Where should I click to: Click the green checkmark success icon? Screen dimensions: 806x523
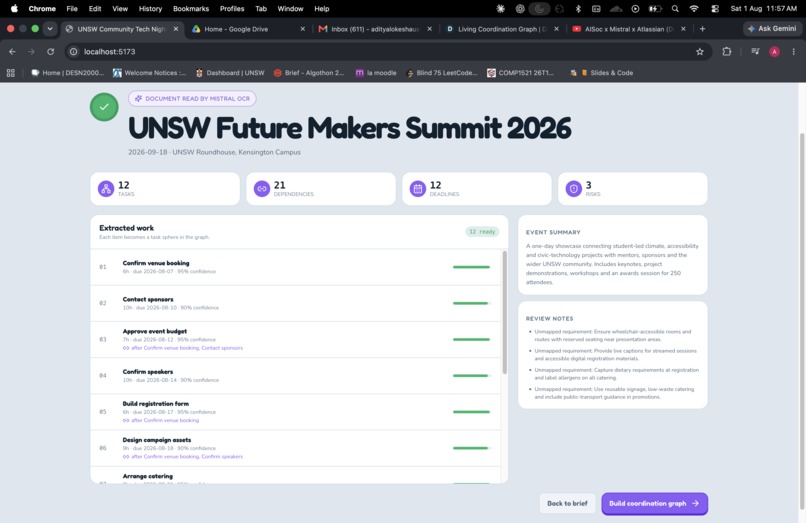pyautogui.click(x=104, y=107)
